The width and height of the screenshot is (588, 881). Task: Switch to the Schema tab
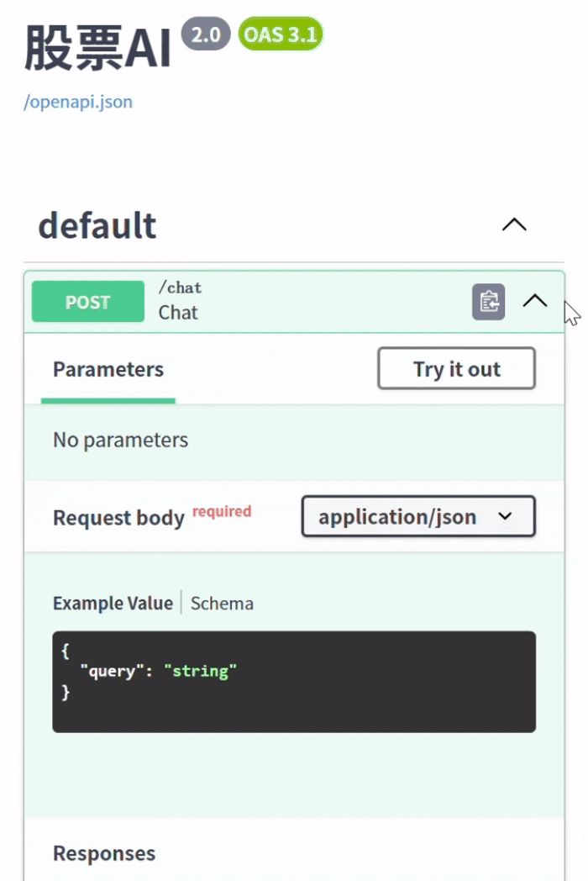222,604
